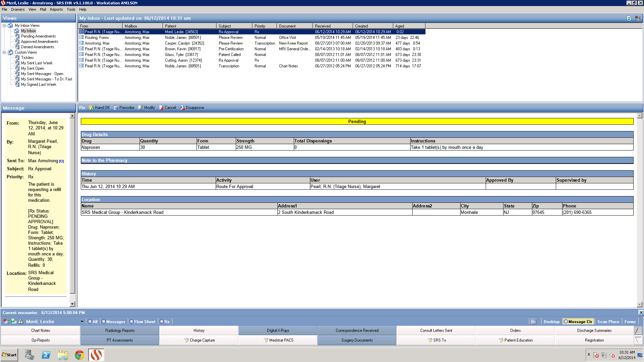Open the calendar grid icon near Desktop
Viewport: 644px width, 362px height.
click(x=534, y=321)
